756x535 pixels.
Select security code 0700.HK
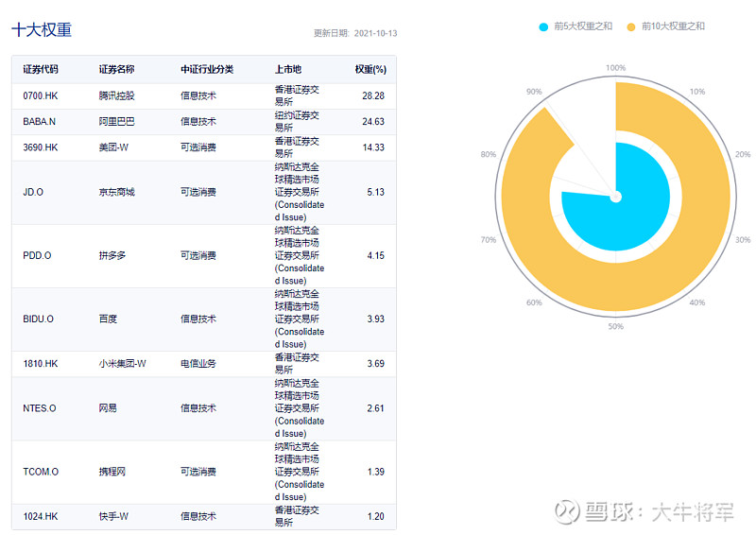point(41,95)
